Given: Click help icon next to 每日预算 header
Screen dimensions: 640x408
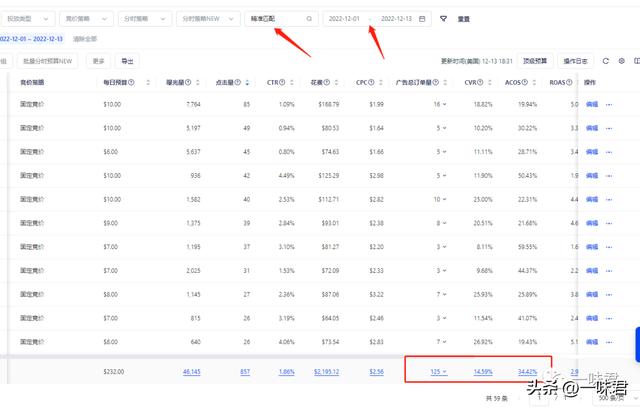Looking at the screenshot, I should [131, 82].
